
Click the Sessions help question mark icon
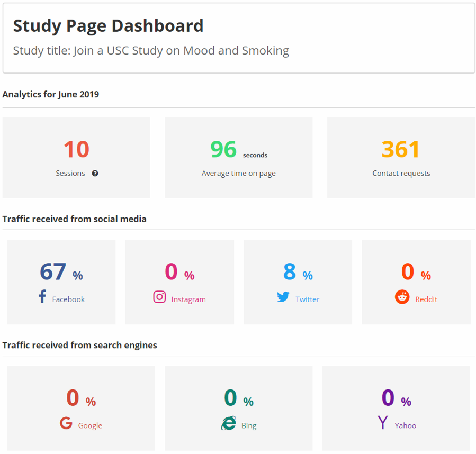click(x=95, y=174)
